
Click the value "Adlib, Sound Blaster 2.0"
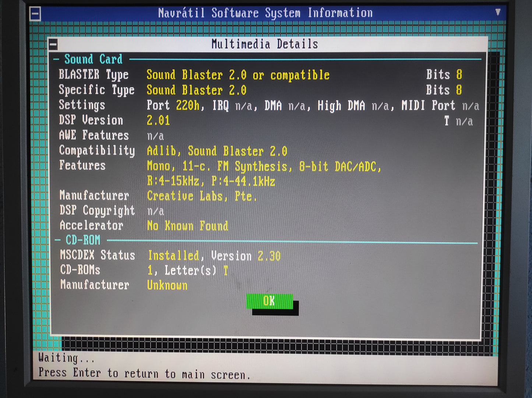point(217,151)
